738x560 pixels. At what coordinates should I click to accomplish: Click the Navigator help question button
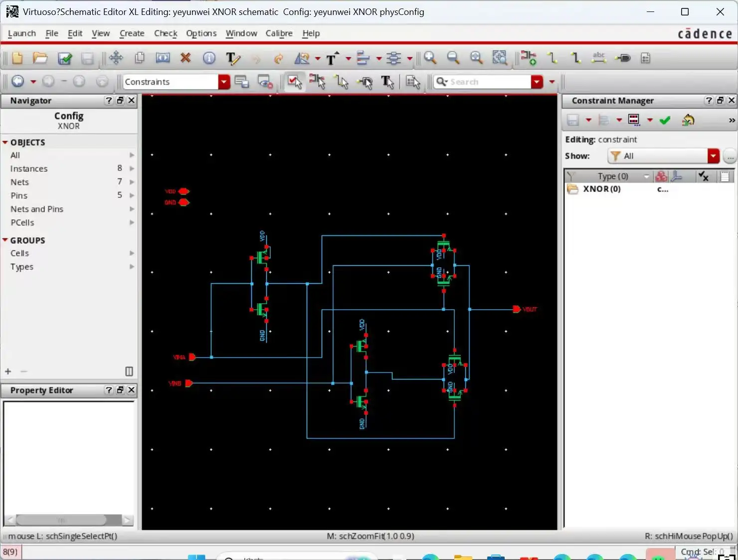[x=109, y=100]
